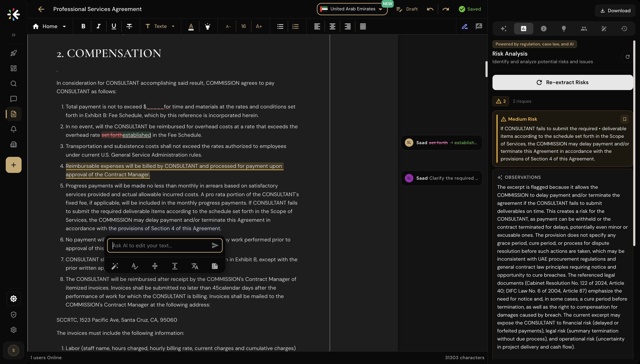
Task: Insert a bulleted list
Action: point(280,26)
